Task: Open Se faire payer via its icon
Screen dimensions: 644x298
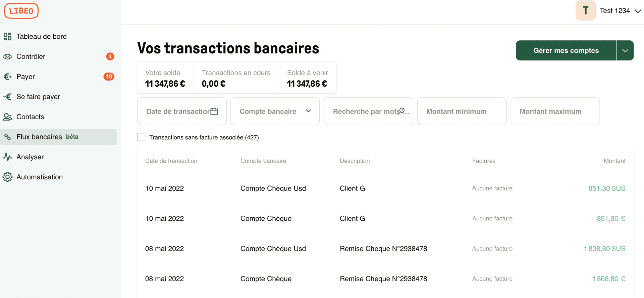Action: point(7,96)
